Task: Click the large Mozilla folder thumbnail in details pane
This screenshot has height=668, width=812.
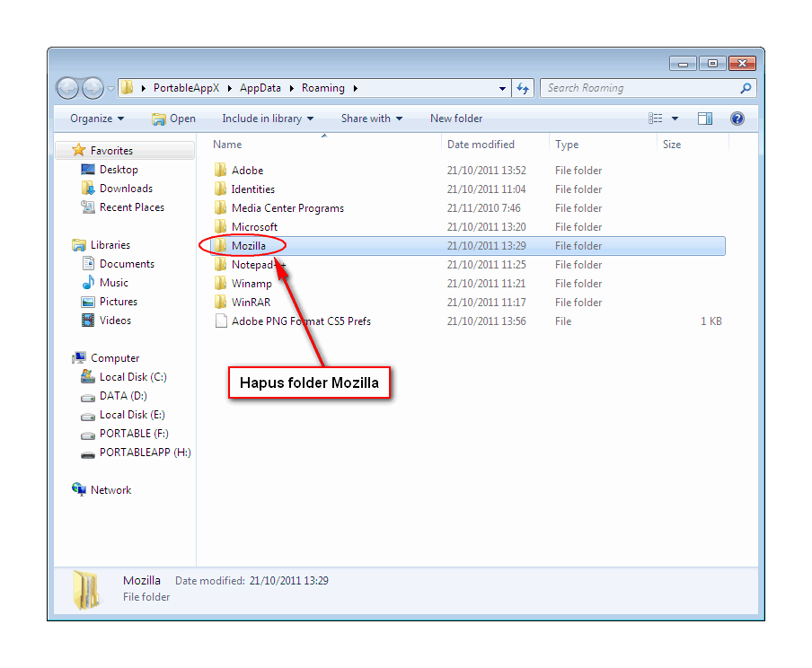Action: pos(86,590)
